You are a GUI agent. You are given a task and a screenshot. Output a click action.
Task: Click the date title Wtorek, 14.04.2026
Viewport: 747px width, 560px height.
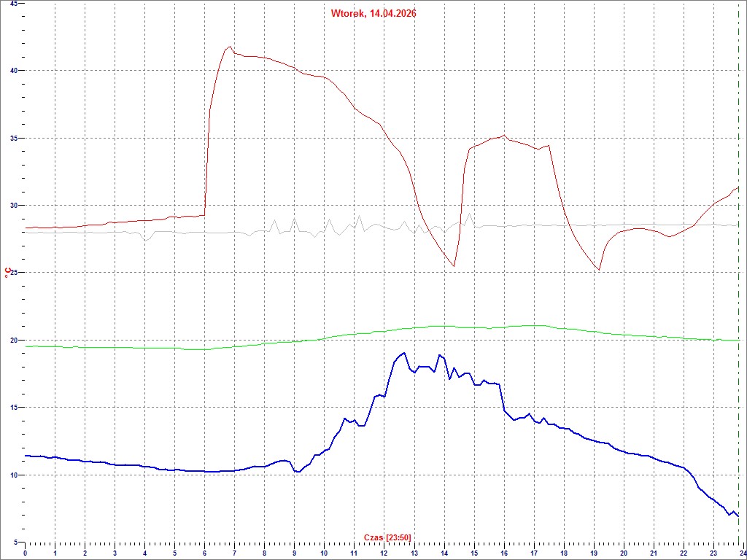tap(373, 13)
